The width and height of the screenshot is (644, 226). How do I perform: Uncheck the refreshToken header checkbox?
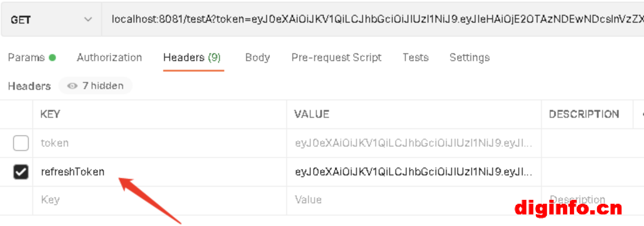tap(21, 172)
